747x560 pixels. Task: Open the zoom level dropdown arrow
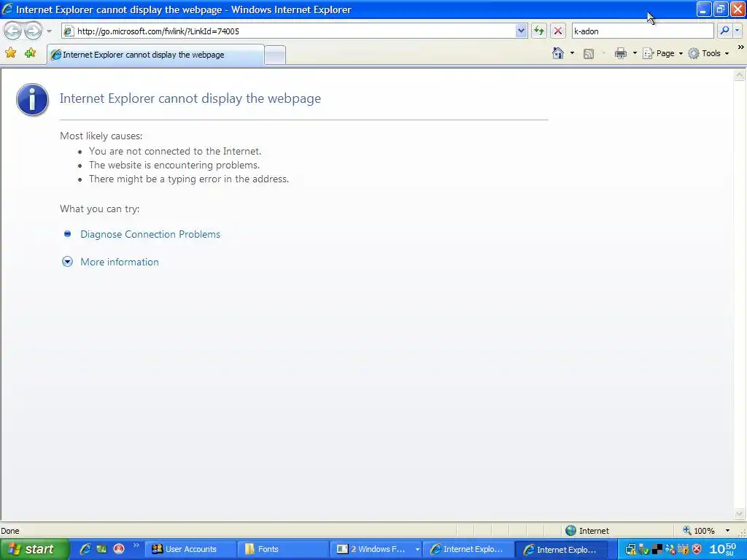pos(727,531)
